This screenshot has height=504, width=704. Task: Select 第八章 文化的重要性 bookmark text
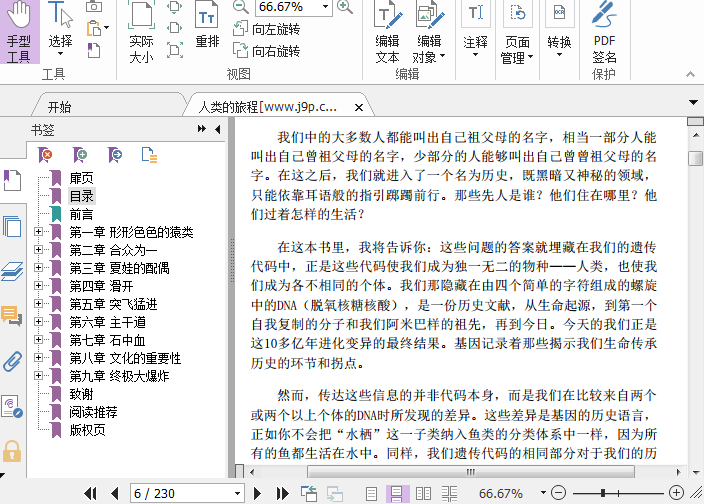point(125,358)
